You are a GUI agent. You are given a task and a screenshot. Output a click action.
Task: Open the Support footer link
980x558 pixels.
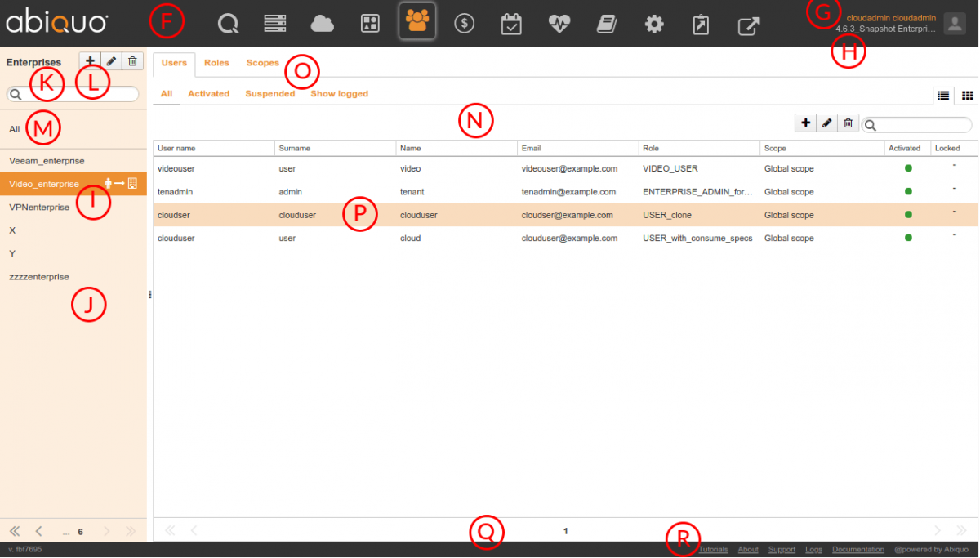click(782, 550)
